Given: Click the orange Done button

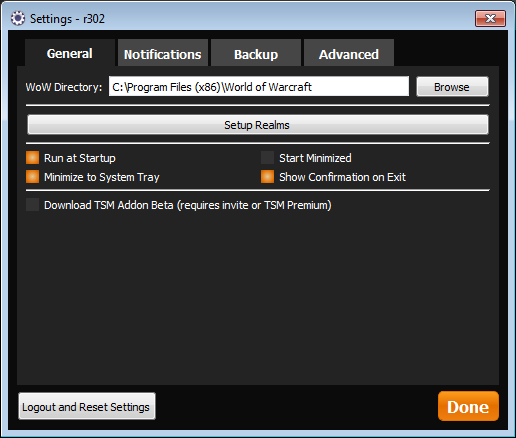Looking at the screenshot, I should tap(468, 406).
